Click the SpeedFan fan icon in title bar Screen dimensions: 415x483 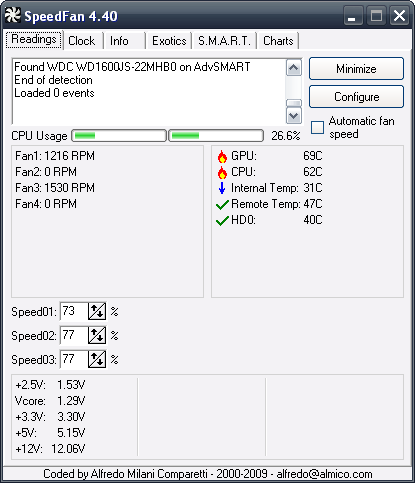click(x=13, y=15)
